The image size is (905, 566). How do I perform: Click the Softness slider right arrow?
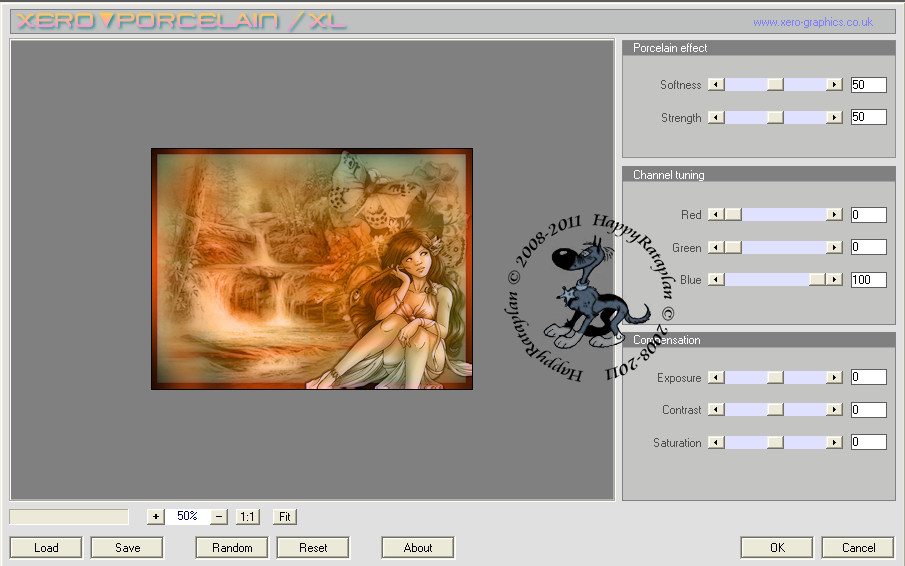[834, 85]
